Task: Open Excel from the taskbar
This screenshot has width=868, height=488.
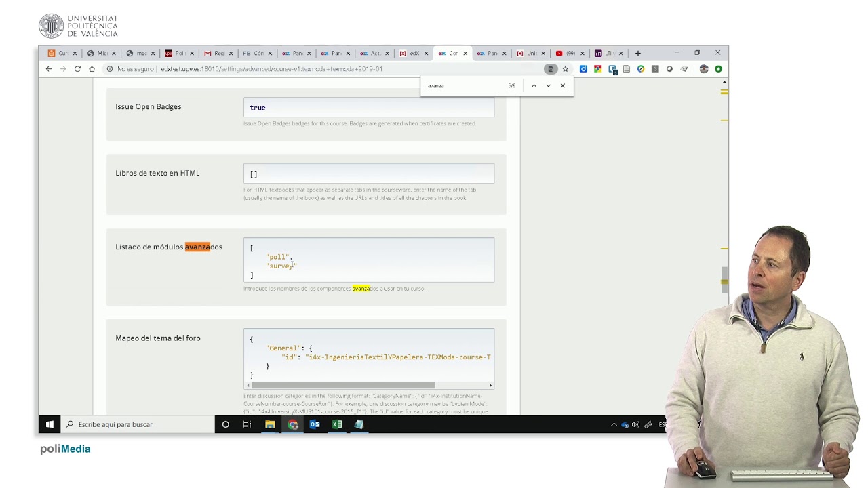Action: (x=337, y=424)
